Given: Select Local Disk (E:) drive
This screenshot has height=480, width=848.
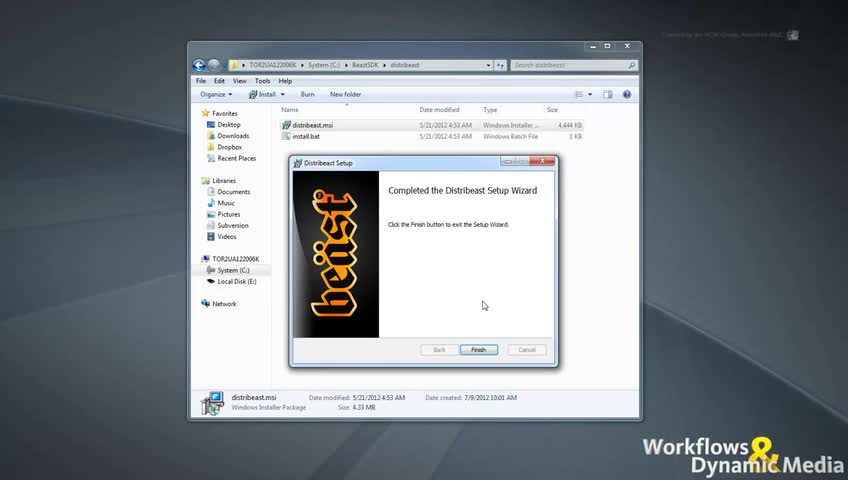Looking at the screenshot, I should [237, 282].
